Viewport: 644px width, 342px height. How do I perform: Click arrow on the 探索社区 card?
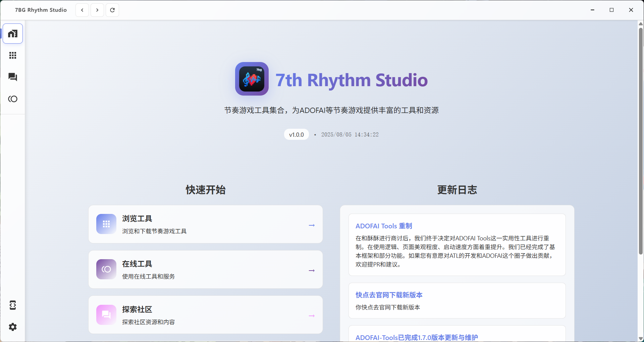pos(312,316)
